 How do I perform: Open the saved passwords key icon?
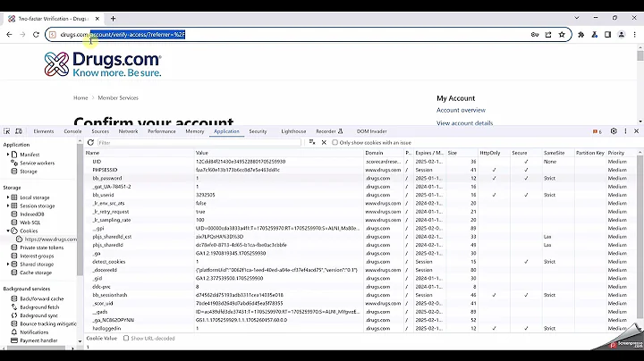535,35
